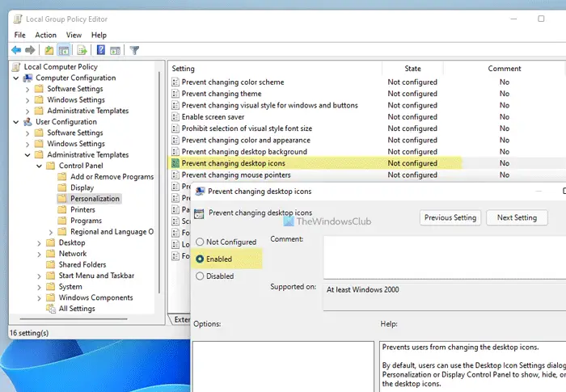
Task: Click the Computer Configuration node icon
Action: pyautogui.click(x=27, y=78)
